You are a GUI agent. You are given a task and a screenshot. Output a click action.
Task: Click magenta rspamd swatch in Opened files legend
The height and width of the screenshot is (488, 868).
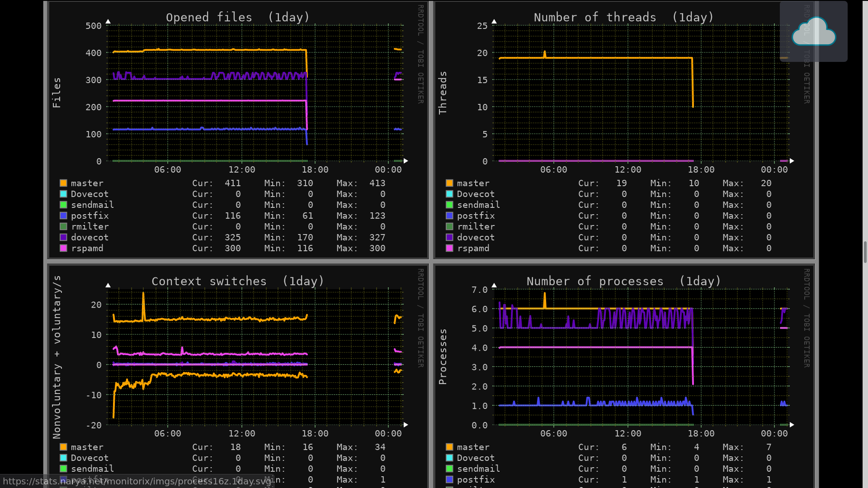point(63,248)
